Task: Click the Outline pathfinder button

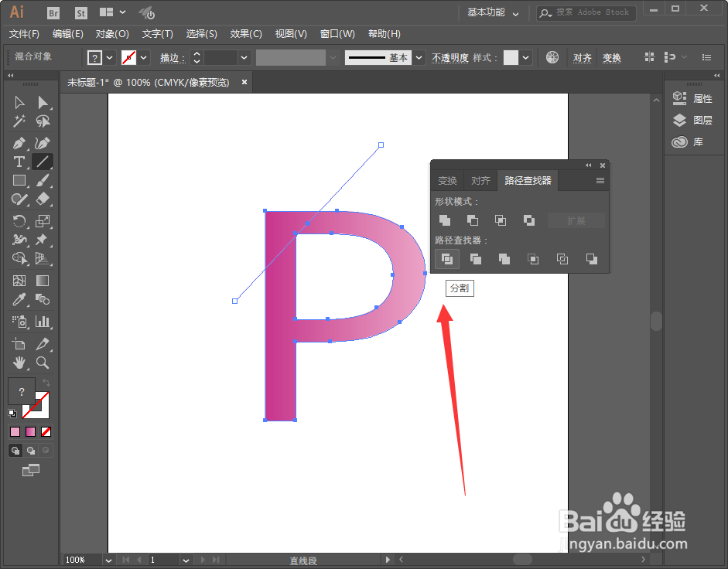Action: pyautogui.click(x=562, y=259)
